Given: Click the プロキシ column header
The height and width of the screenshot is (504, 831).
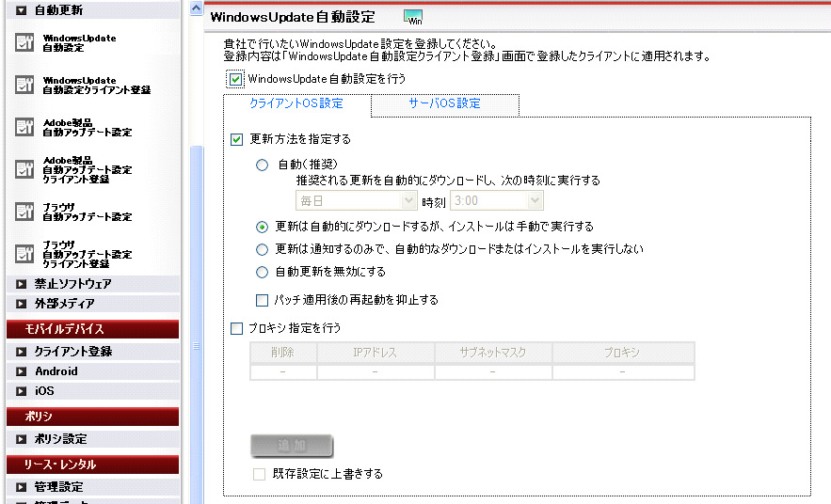Looking at the screenshot, I should 623,353.
